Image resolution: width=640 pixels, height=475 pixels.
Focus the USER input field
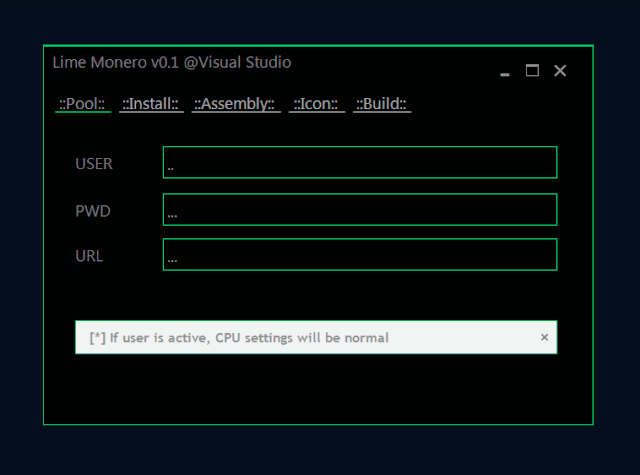point(360,162)
